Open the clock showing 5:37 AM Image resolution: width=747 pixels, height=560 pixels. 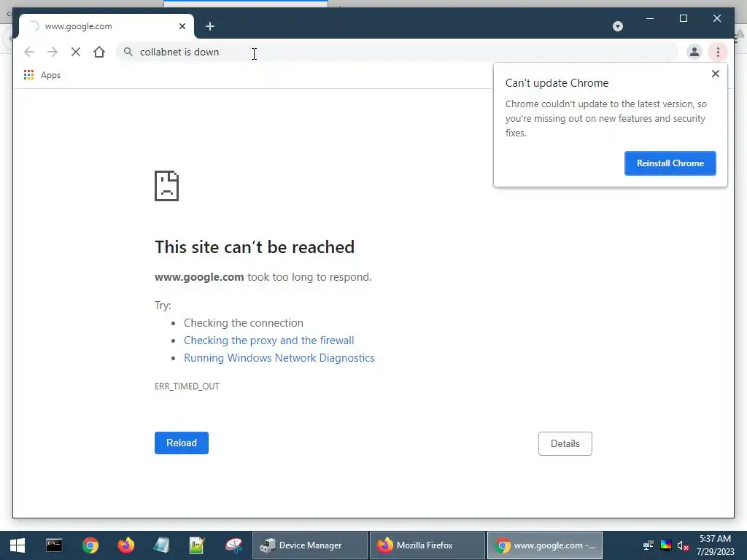click(715, 545)
